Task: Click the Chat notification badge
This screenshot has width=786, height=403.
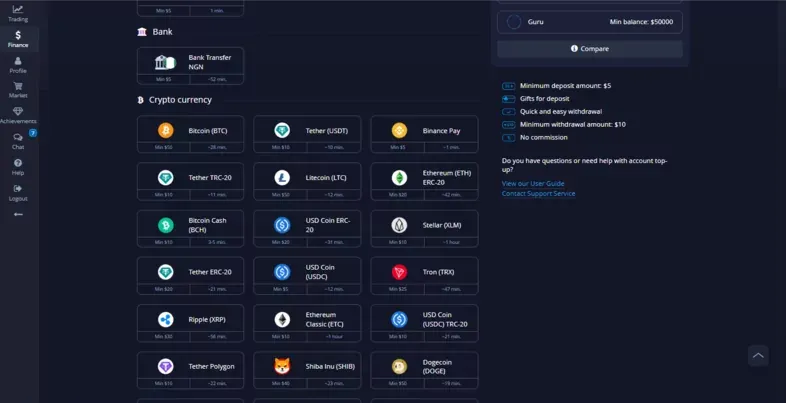Action: pos(33,133)
